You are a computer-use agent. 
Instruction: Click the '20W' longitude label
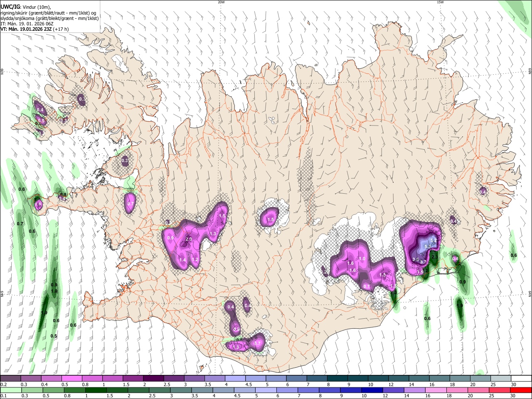click(x=221, y=2)
